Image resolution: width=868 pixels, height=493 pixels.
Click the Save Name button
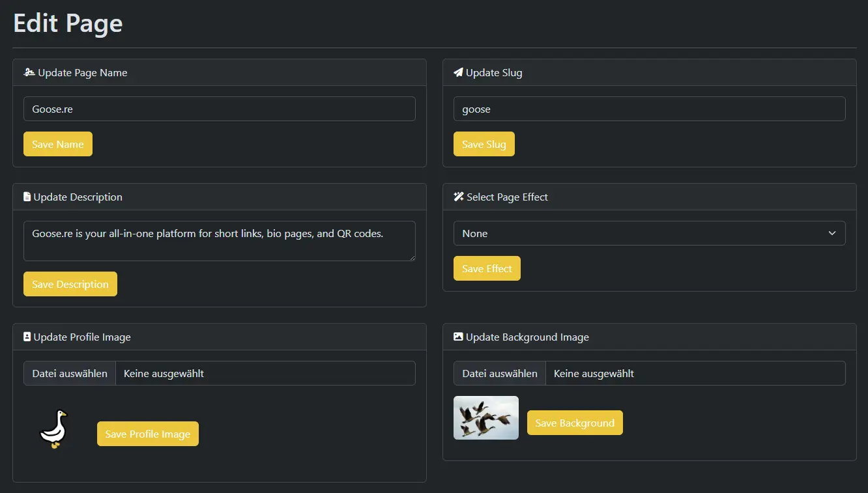click(58, 144)
